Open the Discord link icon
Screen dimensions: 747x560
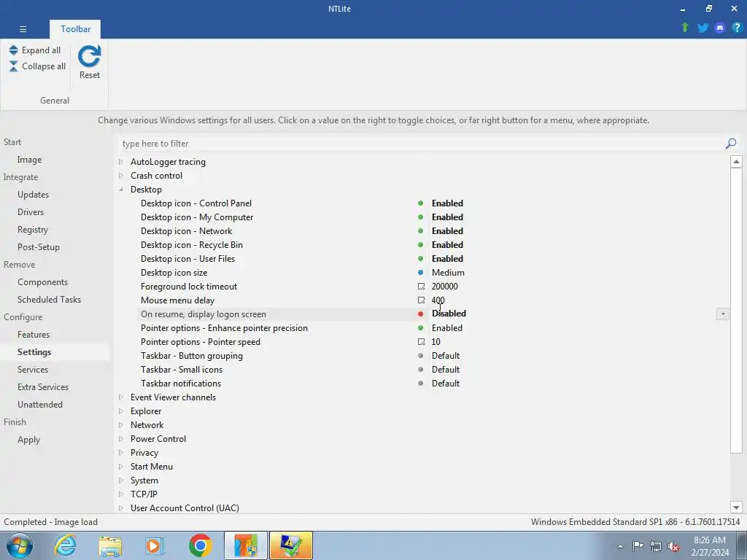[x=720, y=28]
